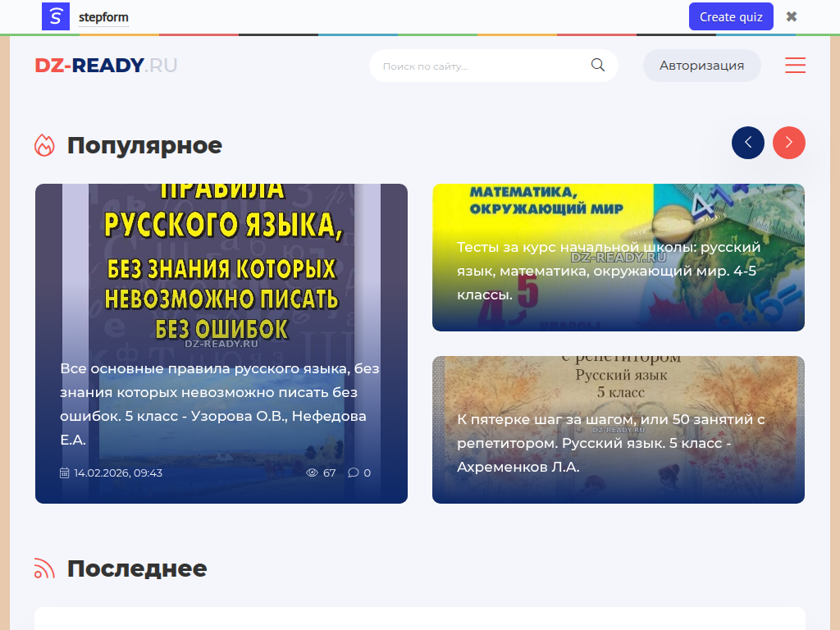The width and height of the screenshot is (840, 630).
Task: Click the red right arrow of the carousel
Action: coord(788,143)
